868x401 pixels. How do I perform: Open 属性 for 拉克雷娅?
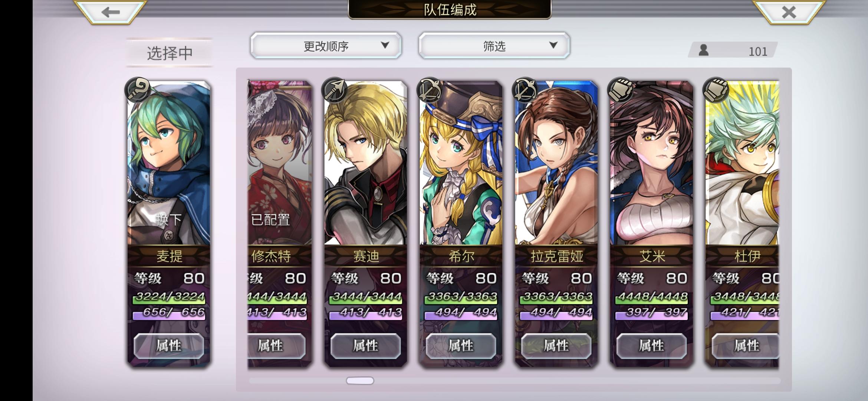pos(556,346)
